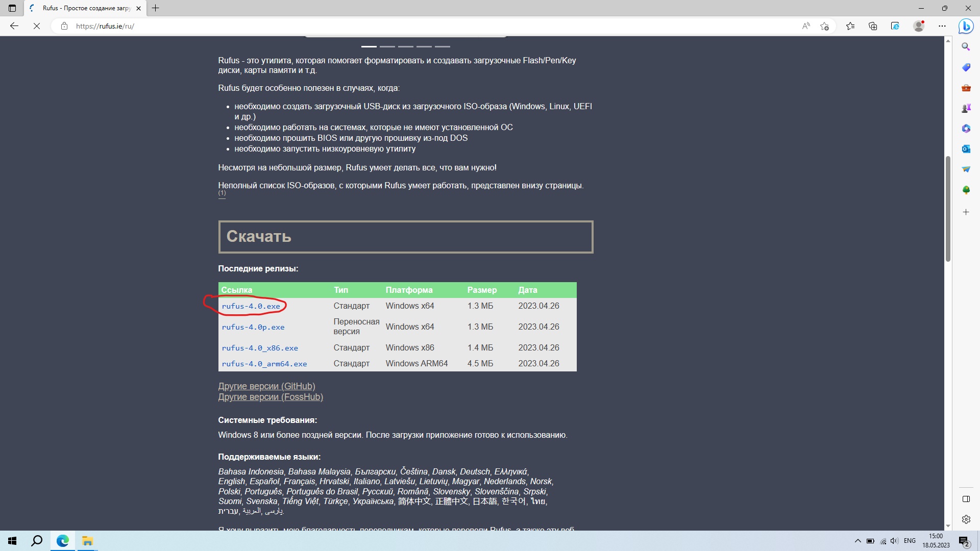Viewport: 980px width, 551px height.
Task: Select the Rufus browser tab
Action: (x=86, y=8)
